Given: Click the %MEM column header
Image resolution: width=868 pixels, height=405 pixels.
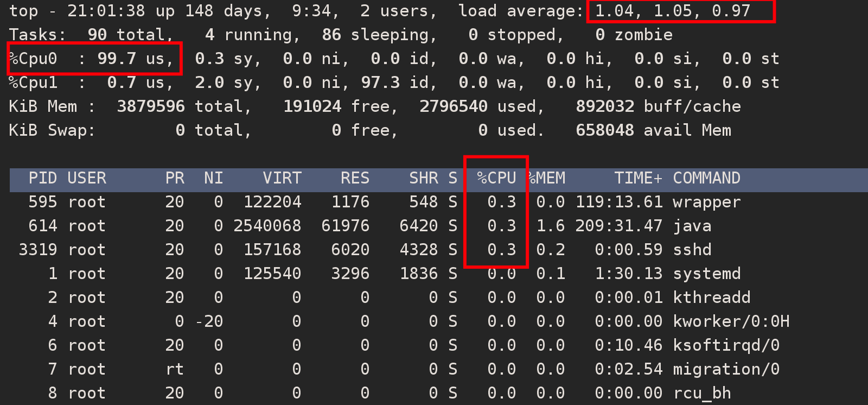Looking at the screenshot, I should [548, 178].
